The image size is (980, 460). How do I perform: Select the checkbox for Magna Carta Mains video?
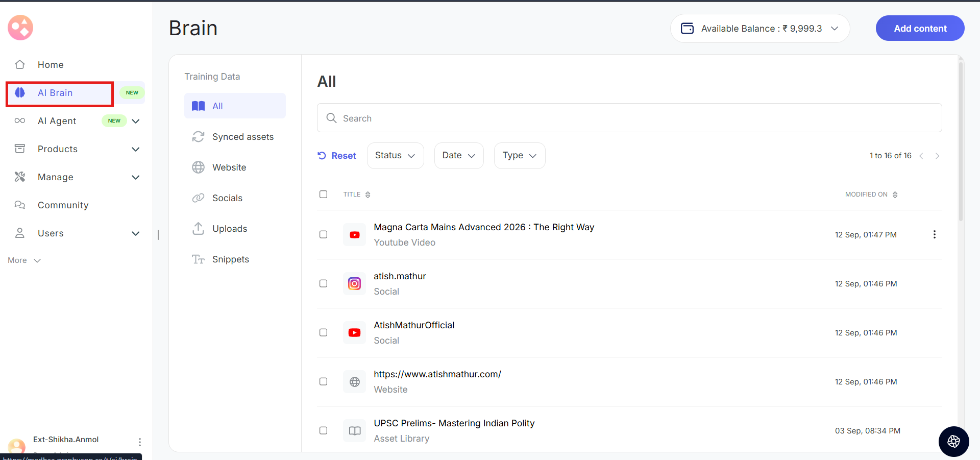click(x=323, y=234)
